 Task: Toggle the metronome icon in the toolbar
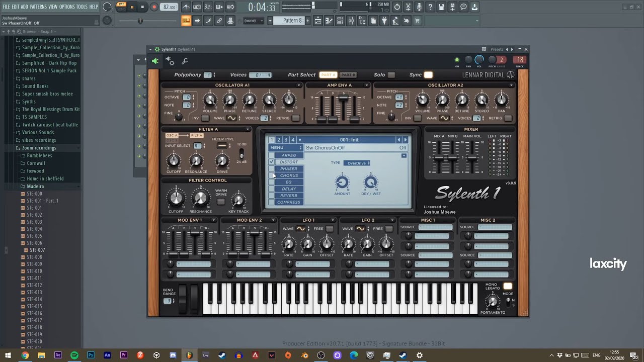click(x=186, y=7)
